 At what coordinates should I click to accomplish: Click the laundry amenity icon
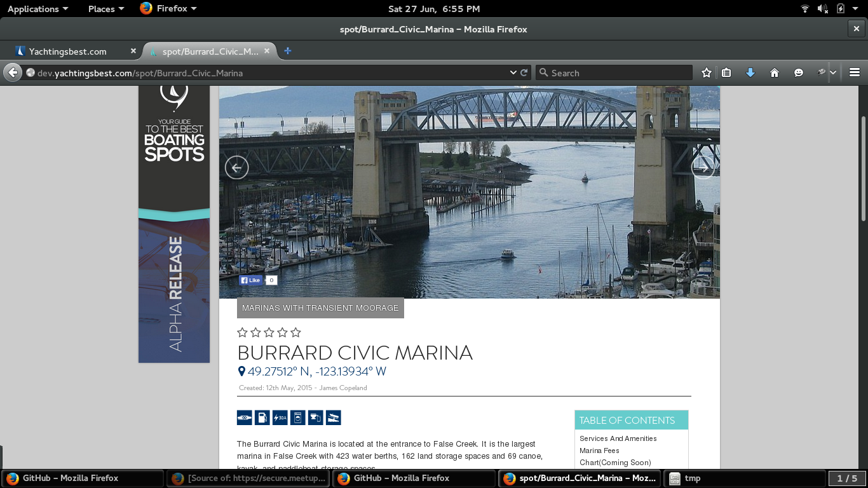tap(297, 417)
